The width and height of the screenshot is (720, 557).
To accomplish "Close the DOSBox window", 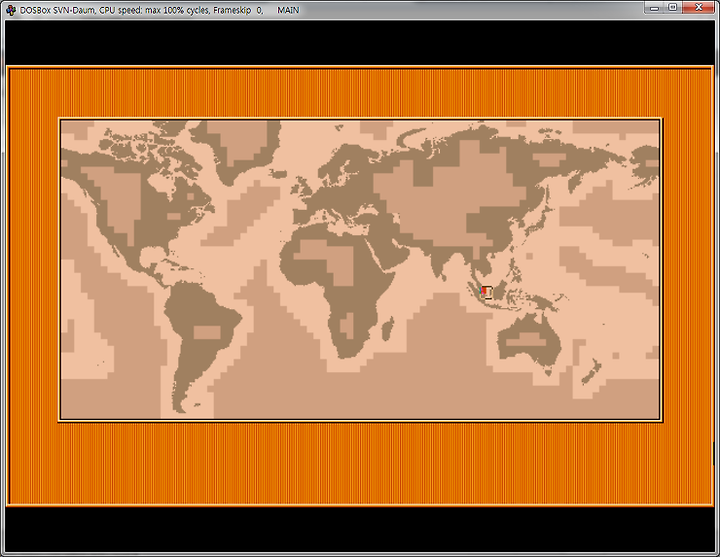I will click(698, 8).
